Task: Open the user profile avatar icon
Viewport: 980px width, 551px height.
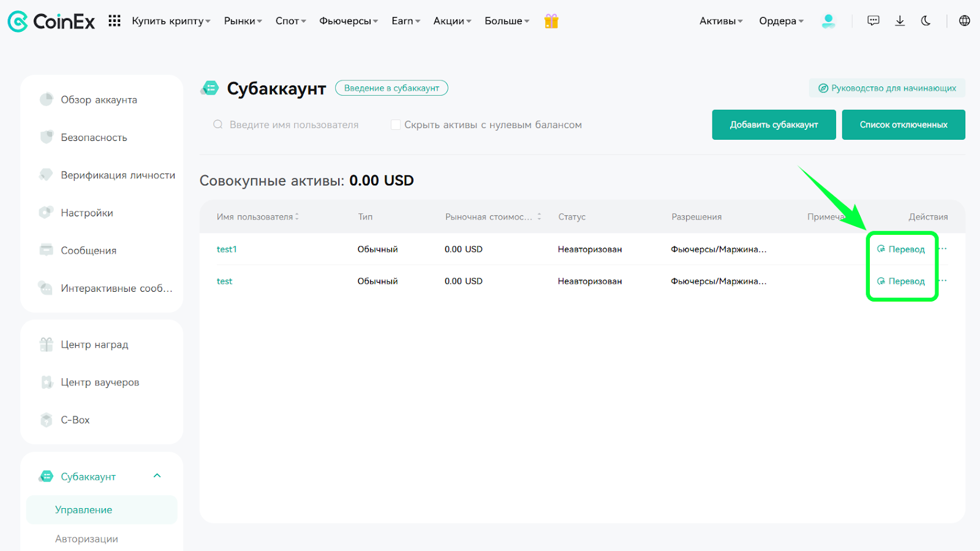Action: click(828, 21)
